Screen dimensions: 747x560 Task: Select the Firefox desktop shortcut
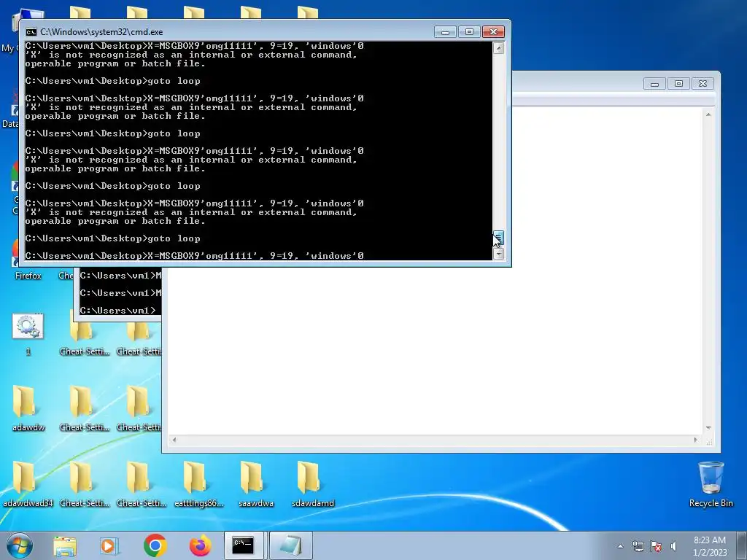(x=28, y=260)
